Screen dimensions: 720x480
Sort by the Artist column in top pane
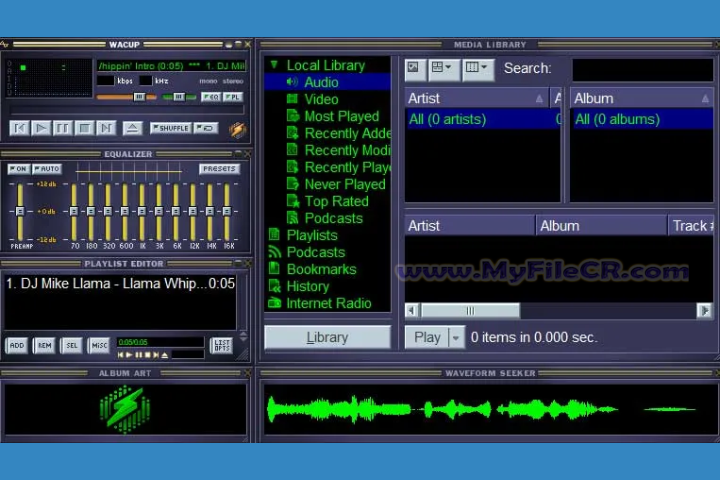pos(476,98)
